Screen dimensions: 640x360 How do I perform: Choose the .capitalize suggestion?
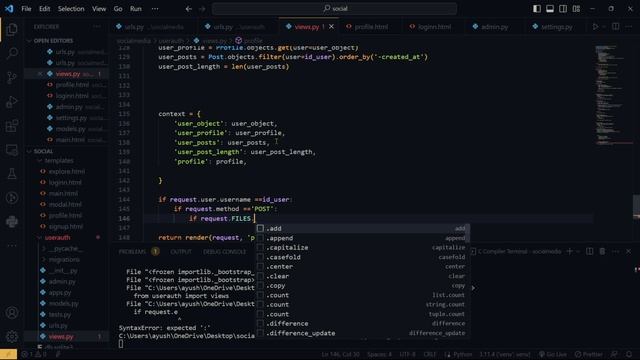(x=362, y=247)
